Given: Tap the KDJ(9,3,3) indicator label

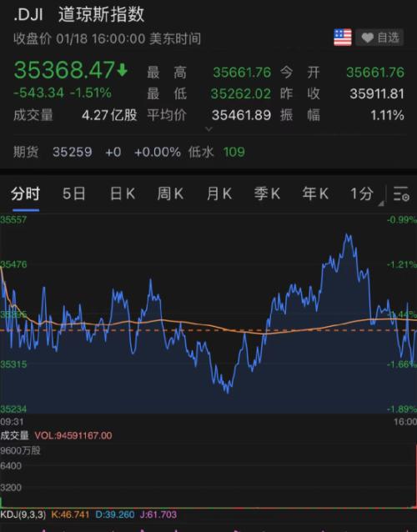Looking at the screenshot, I should (23, 514).
